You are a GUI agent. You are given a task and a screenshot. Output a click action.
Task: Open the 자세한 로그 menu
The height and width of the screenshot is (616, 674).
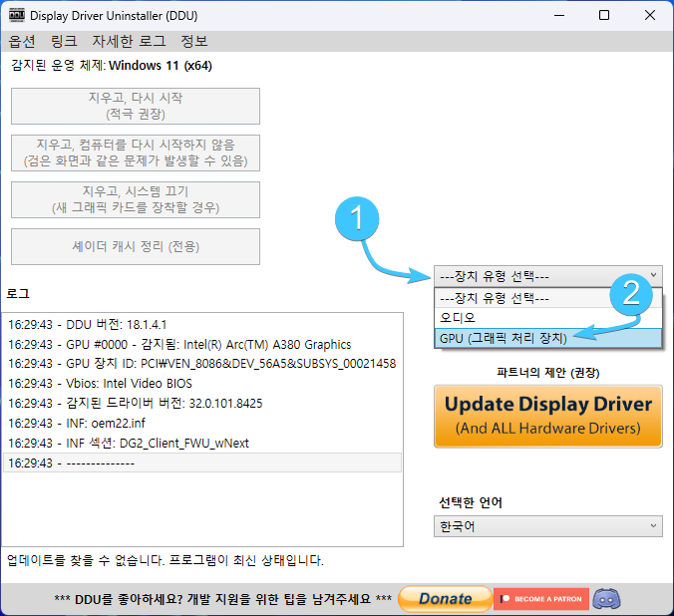click(128, 42)
